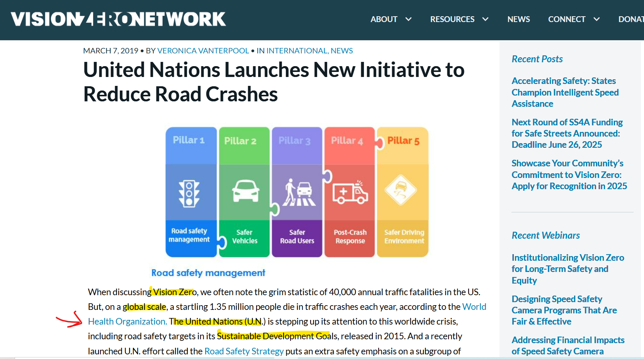Click the Recent Posts sidebar heading
The width and height of the screenshot is (644, 359).
pos(537,59)
